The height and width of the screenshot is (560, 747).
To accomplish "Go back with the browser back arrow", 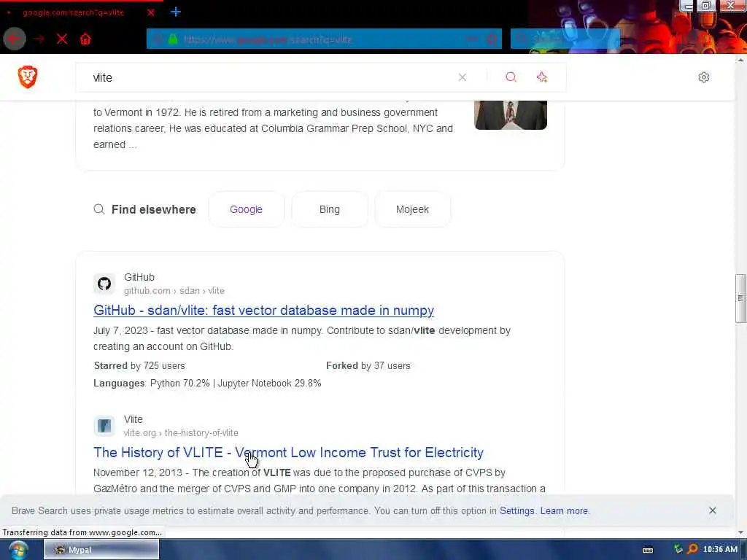I will pyautogui.click(x=15, y=39).
